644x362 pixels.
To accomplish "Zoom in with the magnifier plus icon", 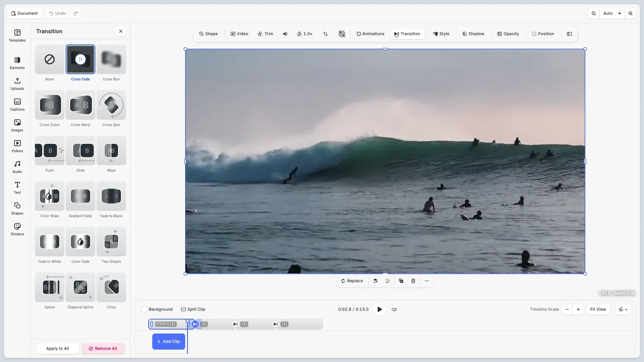I will (631, 13).
